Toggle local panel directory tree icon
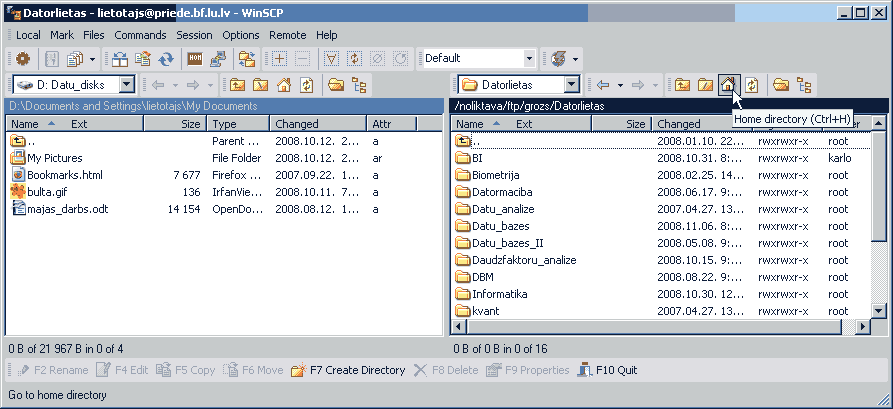Screen dimensions: 893x409 point(359,85)
